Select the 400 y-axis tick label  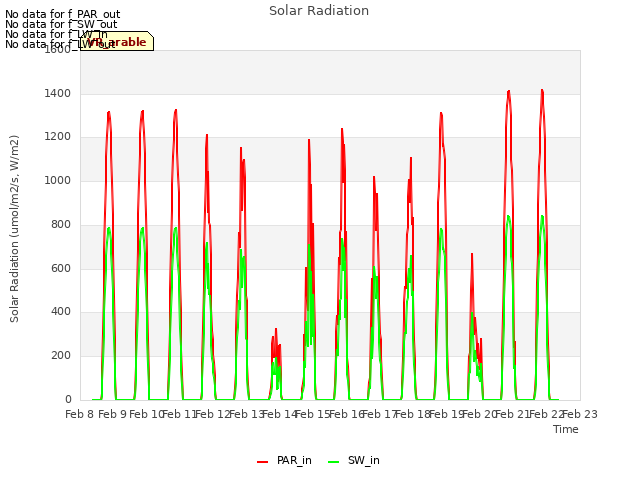coord(61,311)
